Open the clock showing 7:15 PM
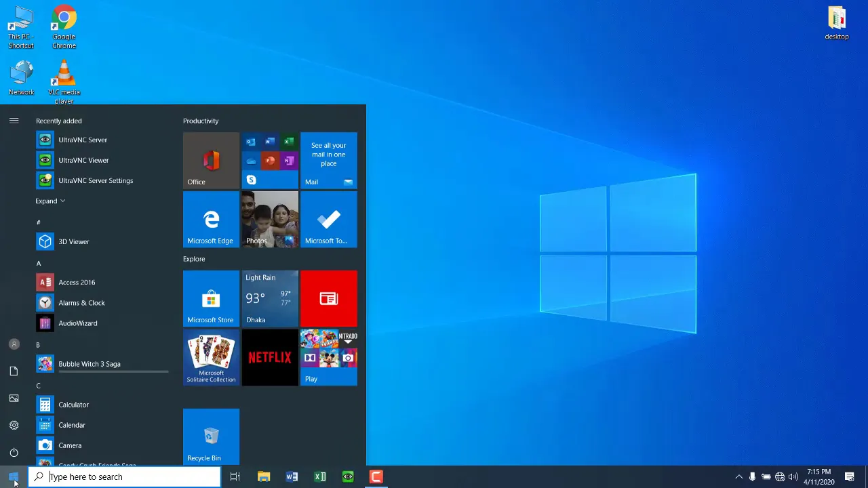This screenshot has height=488, width=868. pyautogui.click(x=818, y=476)
